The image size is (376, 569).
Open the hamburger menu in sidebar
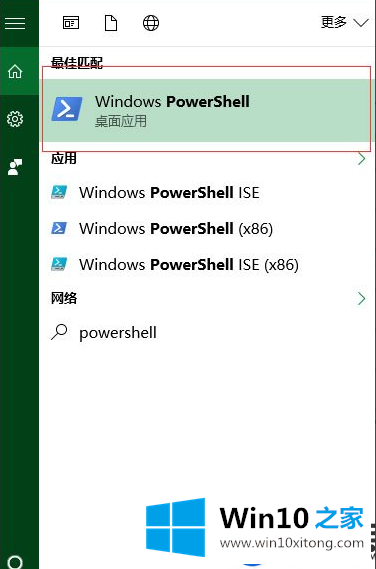(x=15, y=23)
